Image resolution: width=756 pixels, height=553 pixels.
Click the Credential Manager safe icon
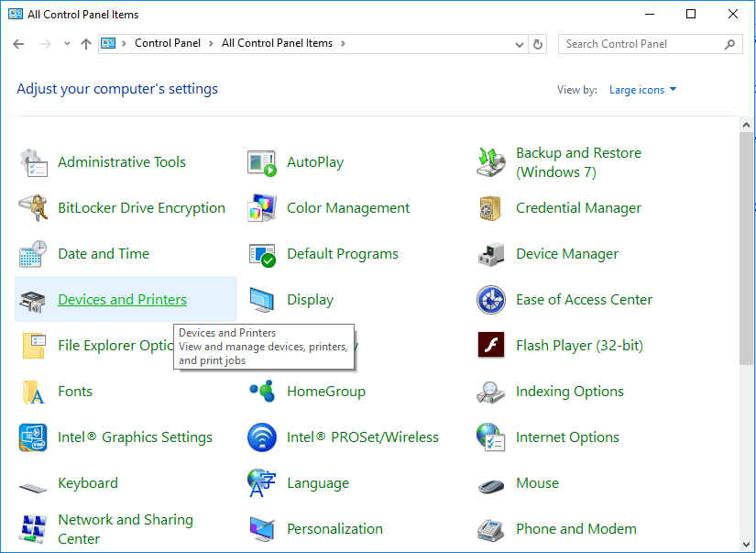[491, 208]
